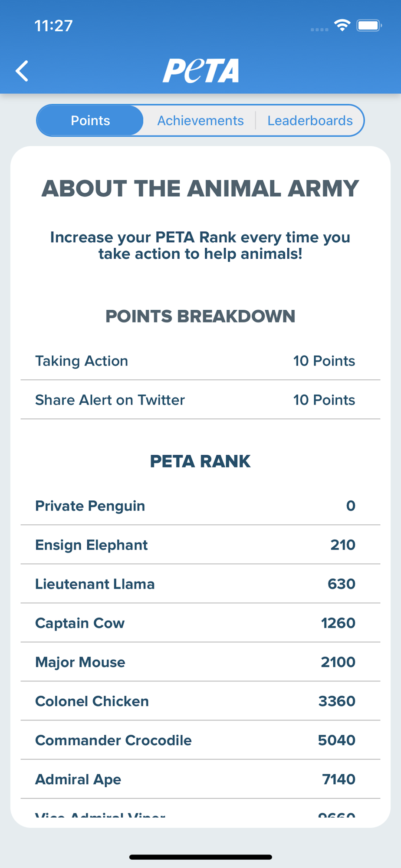Tap the Lieutenant Llama rank row

pos(200,584)
